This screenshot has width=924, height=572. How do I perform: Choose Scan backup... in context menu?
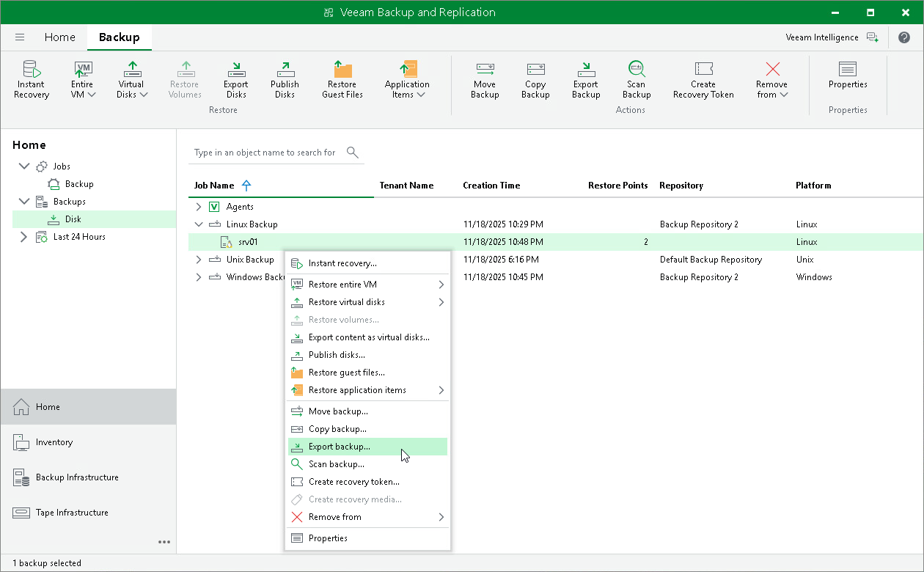pos(367,464)
